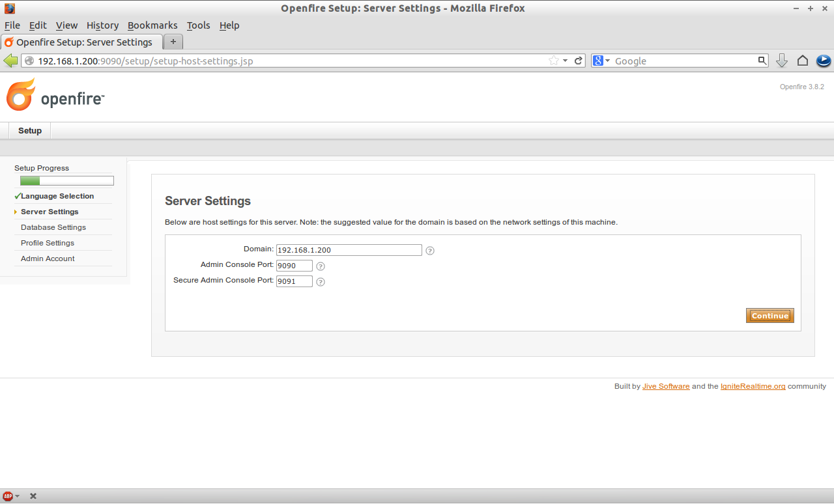Open the File menu
The height and width of the screenshot is (504, 834).
[12, 25]
